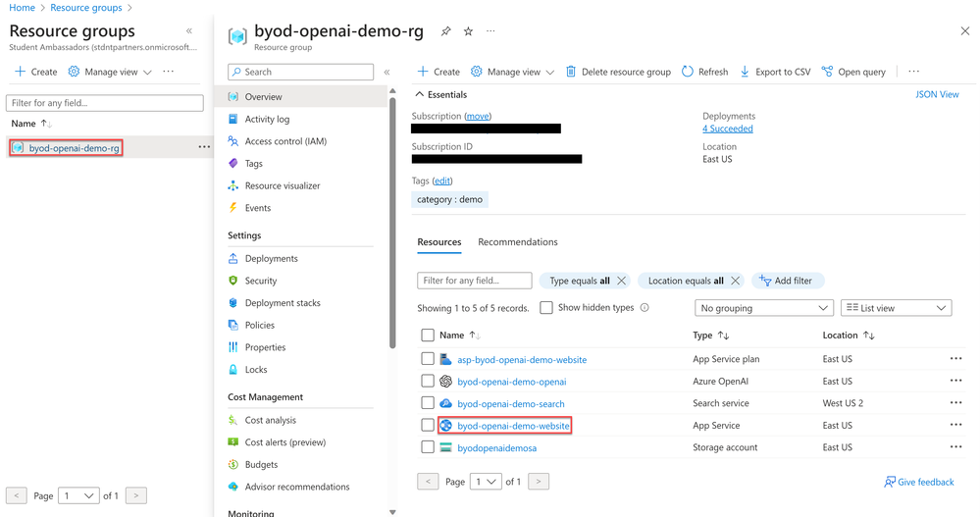Image resolution: width=980 pixels, height=517 pixels.
Task: Click Add filter button
Action: click(x=788, y=281)
